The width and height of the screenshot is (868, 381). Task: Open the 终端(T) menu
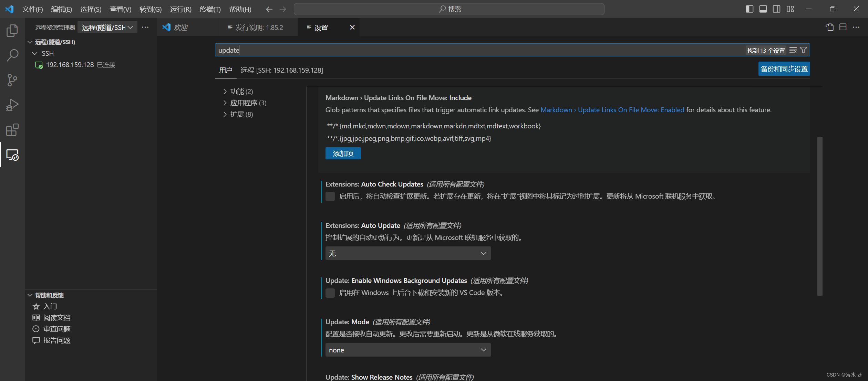click(210, 9)
